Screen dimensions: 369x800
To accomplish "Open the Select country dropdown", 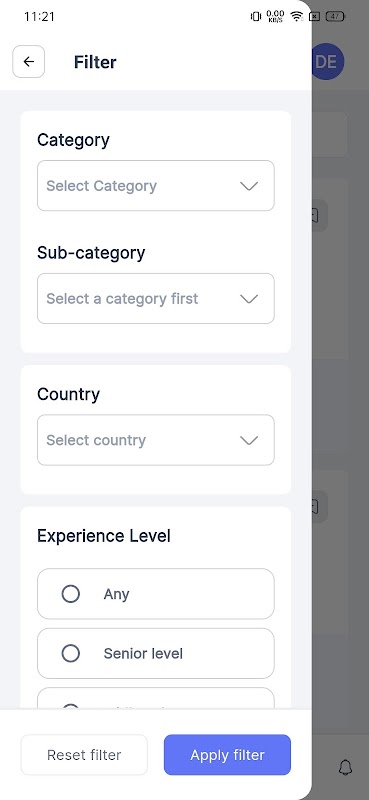I will pyautogui.click(x=156, y=440).
